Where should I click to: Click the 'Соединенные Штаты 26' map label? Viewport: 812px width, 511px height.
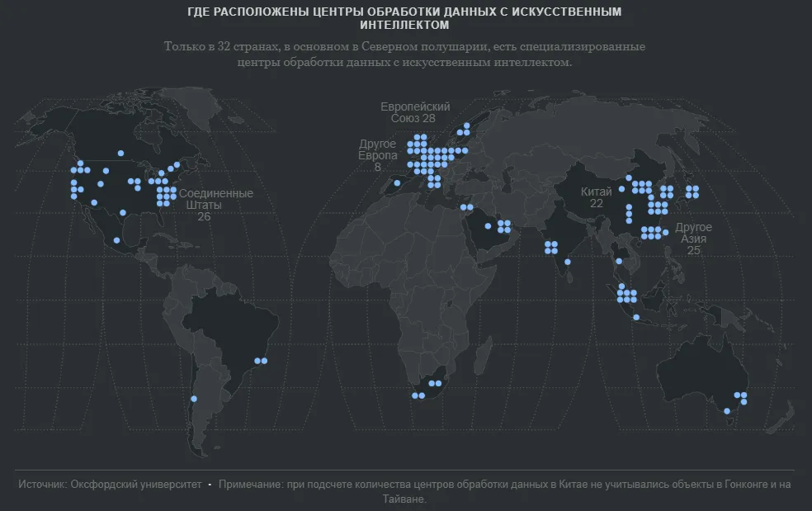point(215,205)
